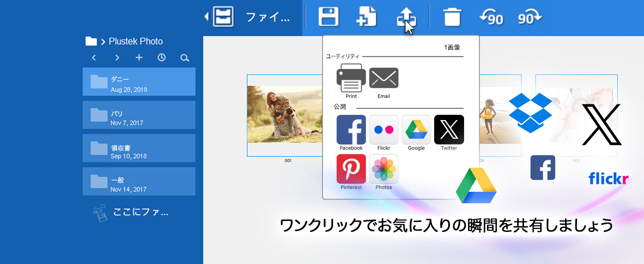
Task: Rotate image 90 degrees clockwise
Action: coord(530,18)
